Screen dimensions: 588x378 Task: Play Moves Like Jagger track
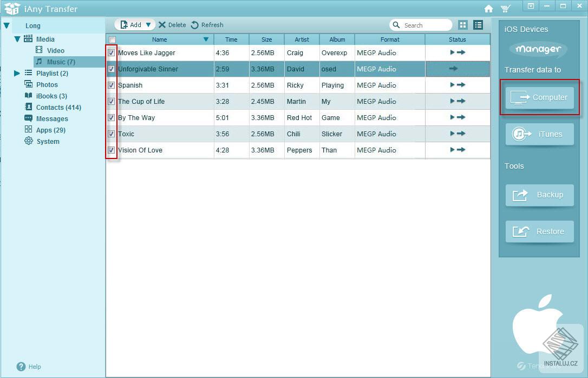452,52
